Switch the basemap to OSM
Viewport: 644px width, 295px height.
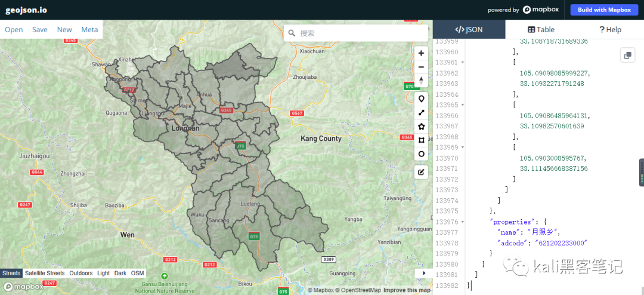coord(138,273)
